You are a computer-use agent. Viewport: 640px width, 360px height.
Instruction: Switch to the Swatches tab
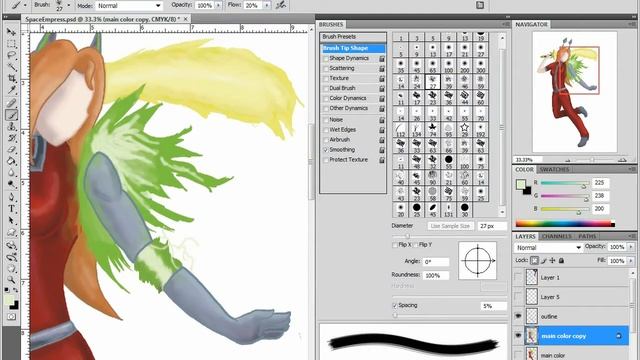tap(554, 169)
